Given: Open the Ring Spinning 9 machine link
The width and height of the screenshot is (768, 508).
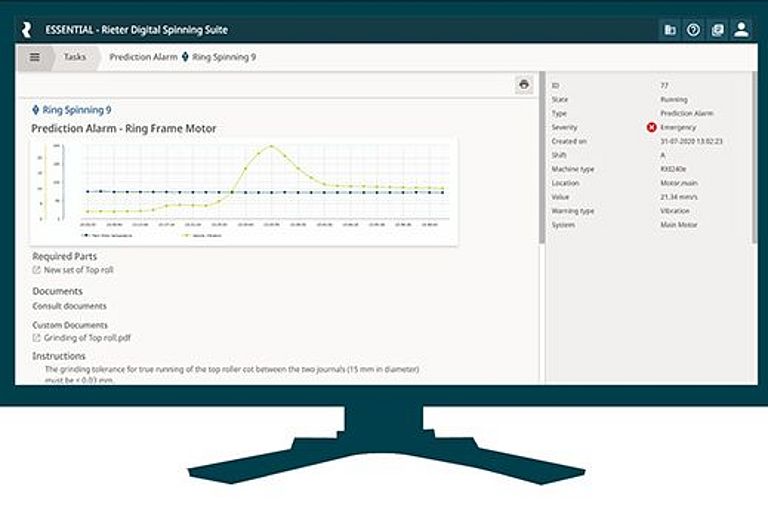Looking at the screenshot, I should [69, 110].
